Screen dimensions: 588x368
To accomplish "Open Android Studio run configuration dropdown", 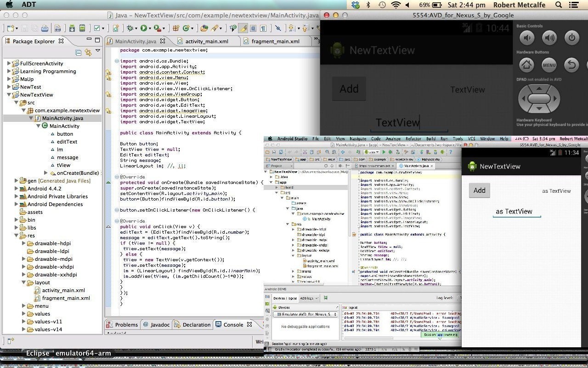I will tap(372, 152).
